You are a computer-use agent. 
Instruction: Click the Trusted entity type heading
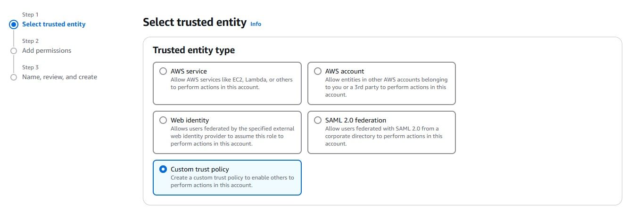click(193, 50)
